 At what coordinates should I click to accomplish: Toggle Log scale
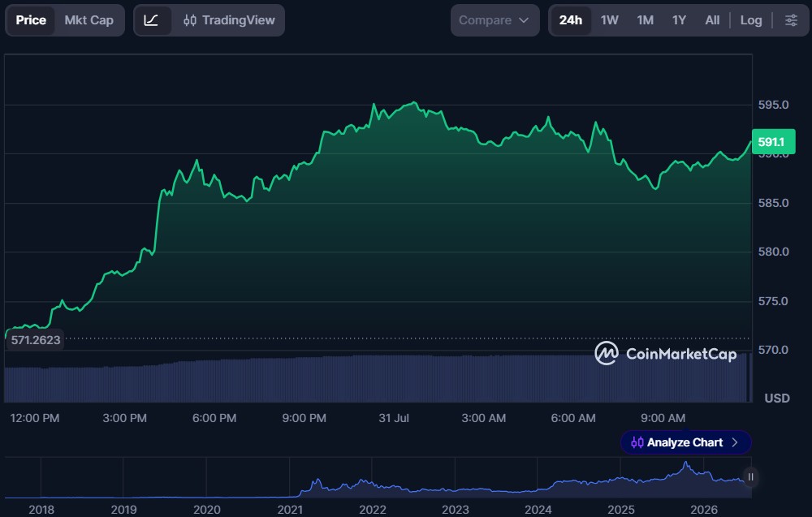tap(751, 20)
